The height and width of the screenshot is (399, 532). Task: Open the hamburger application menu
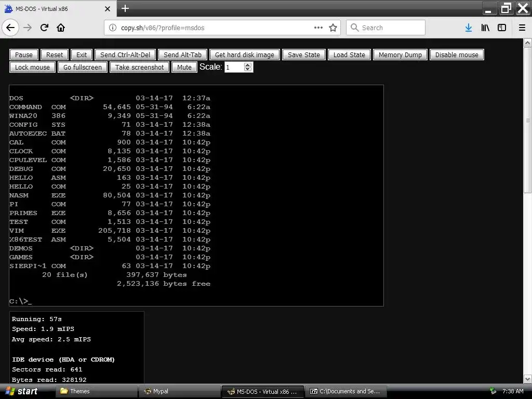pyautogui.click(x=522, y=28)
